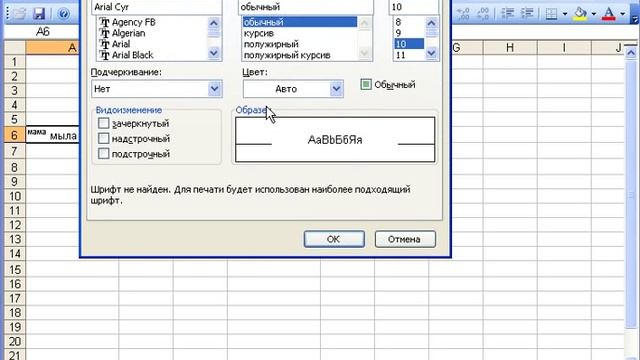Screen dimensions: 640x360
Task: Click the Name Box showing A6
Action: coord(42,31)
